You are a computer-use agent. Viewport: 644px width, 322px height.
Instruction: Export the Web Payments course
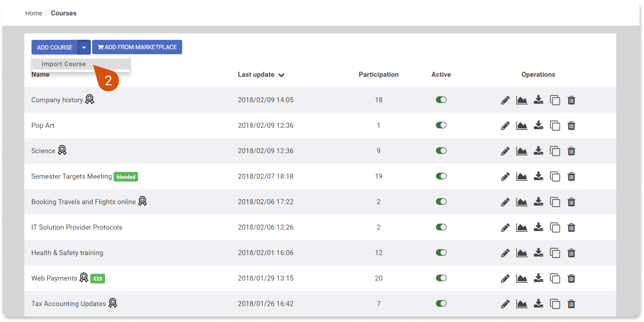tap(538, 278)
